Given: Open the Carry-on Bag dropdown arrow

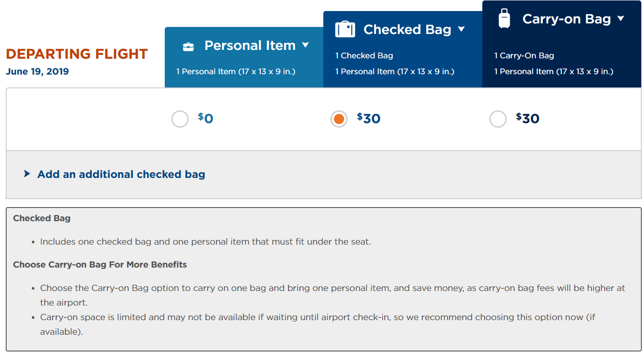Looking at the screenshot, I should pos(621,19).
